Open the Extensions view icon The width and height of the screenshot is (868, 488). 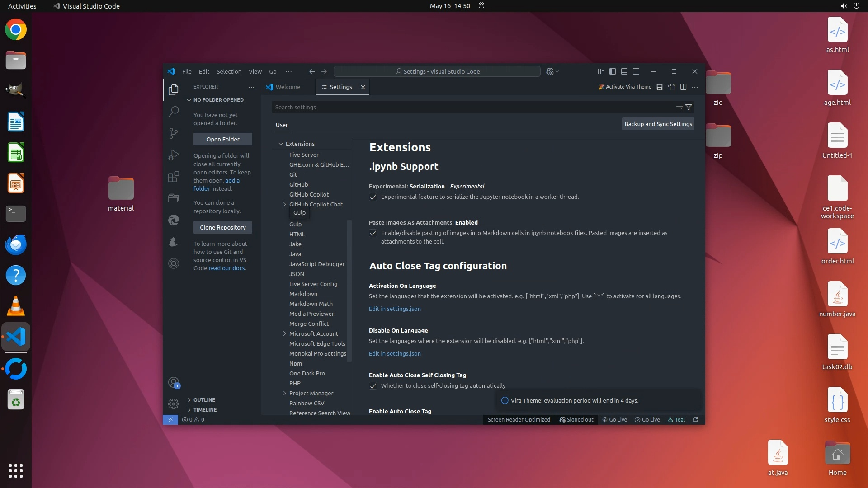[x=174, y=177]
